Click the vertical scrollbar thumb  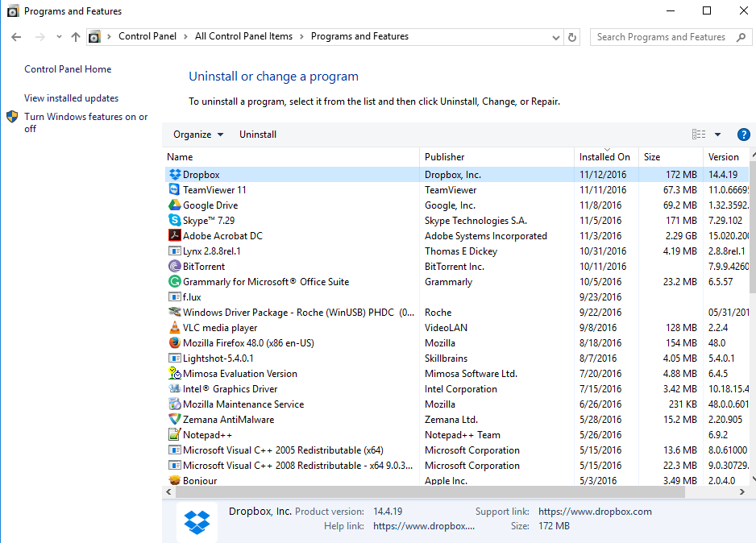point(753,226)
